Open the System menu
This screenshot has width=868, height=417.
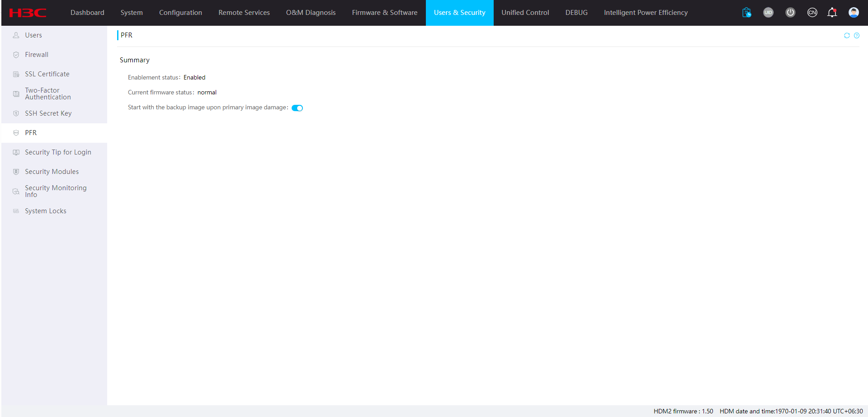click(132, 13)
